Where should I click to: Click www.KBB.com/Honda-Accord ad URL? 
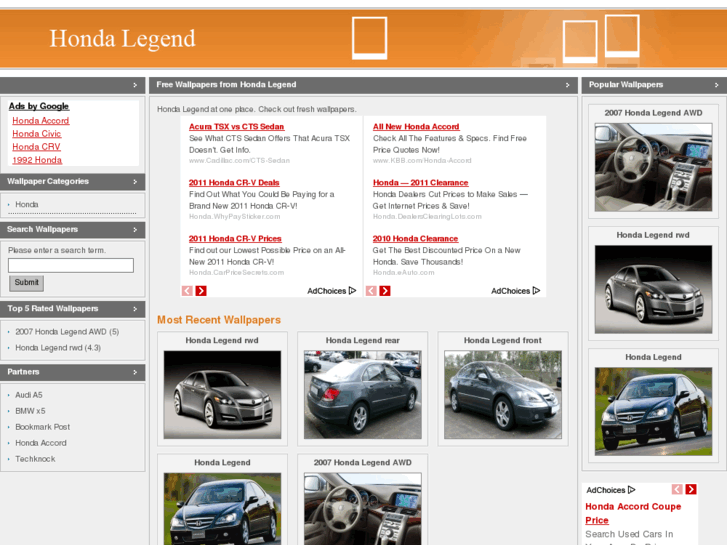[x=422, y=160]
